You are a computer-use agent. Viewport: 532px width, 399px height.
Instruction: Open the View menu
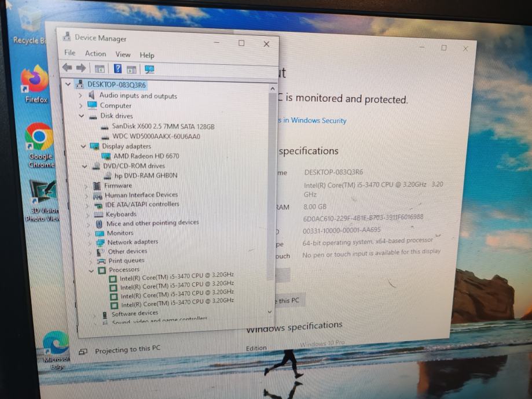point(123,54)
